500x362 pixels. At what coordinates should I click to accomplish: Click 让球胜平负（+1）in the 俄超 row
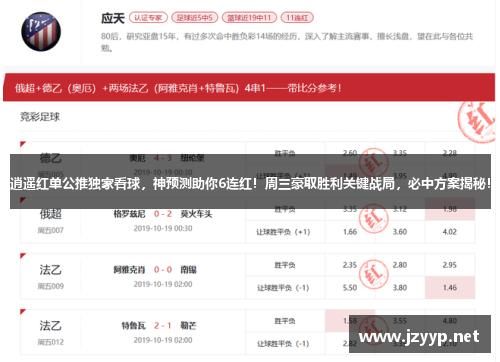(283, 232)
